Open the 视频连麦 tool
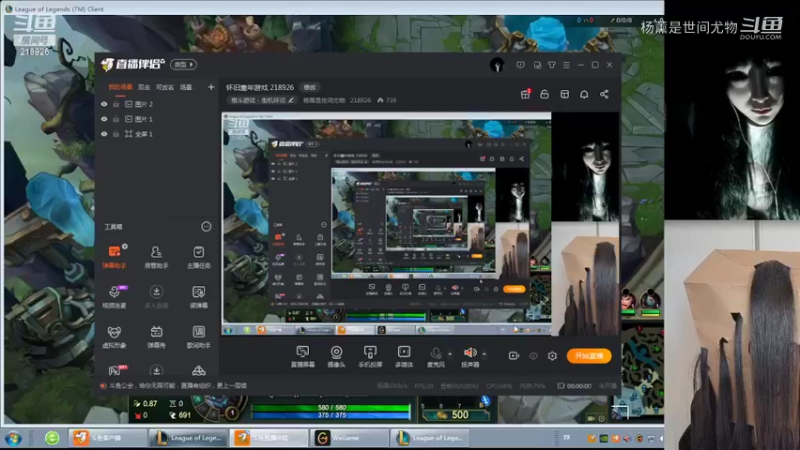The height and width of the screenshot is (450, 800). click(x=114, y=296)
